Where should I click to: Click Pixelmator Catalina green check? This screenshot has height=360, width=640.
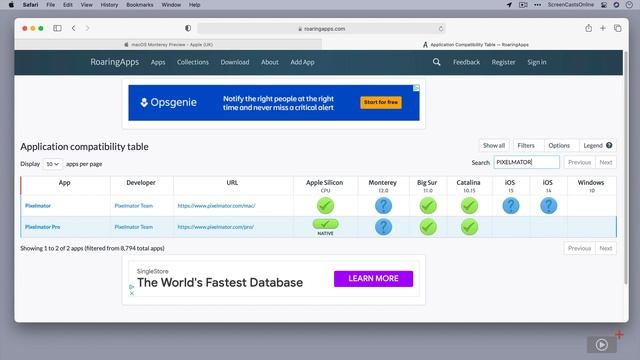[x=469, y=206]
